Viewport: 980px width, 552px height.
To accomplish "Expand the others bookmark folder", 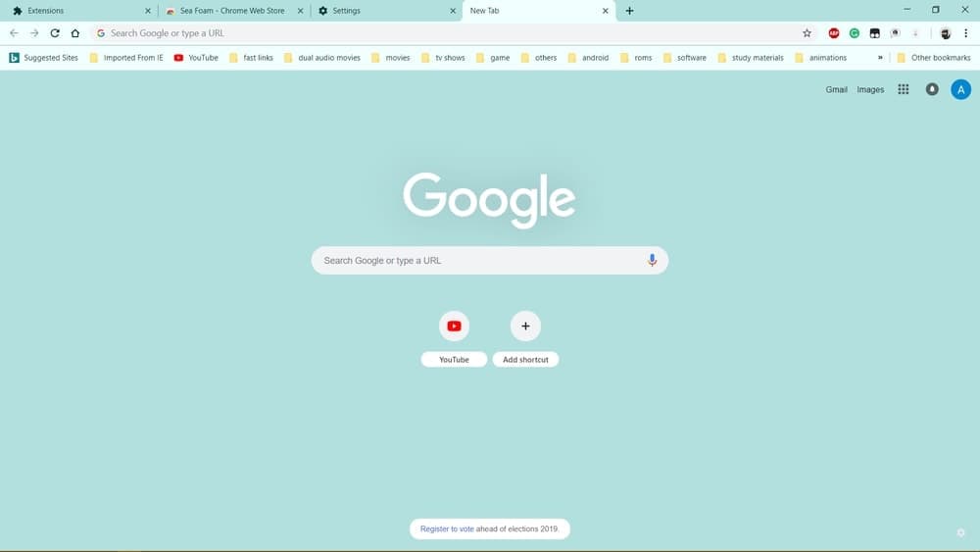I will tap(539, 58).
